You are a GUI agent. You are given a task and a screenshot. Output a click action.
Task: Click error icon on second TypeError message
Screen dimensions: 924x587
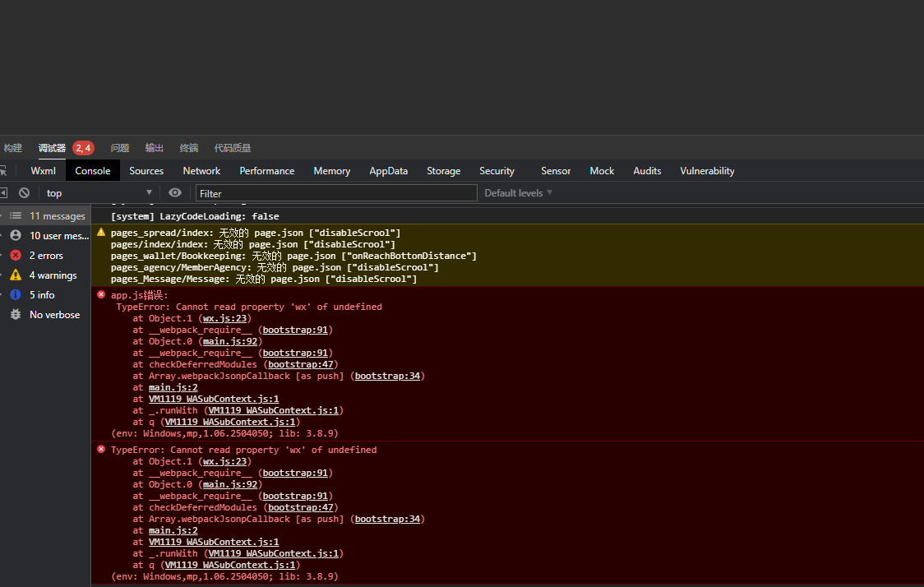(x=101, y=449)
